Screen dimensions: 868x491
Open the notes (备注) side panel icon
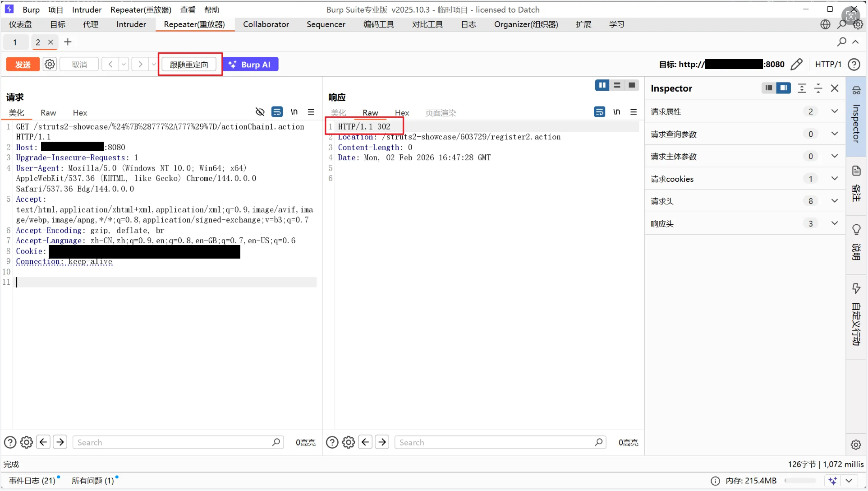click(856, 171)
